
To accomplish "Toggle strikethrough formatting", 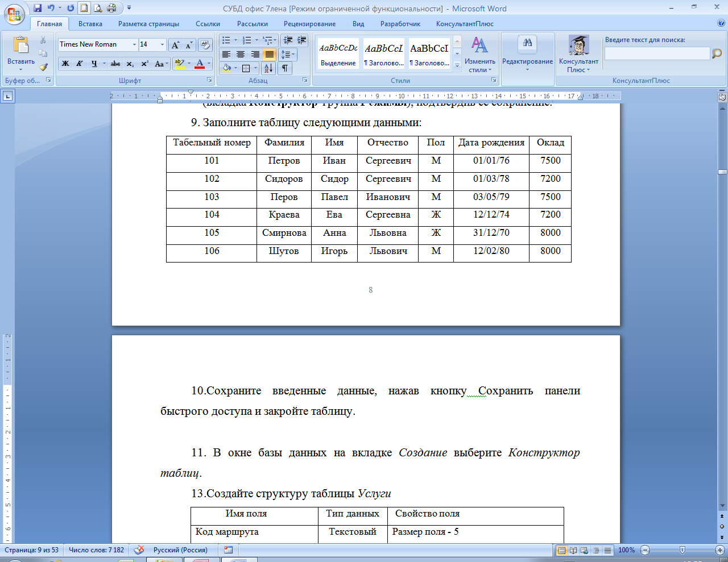I will (115, 64).
